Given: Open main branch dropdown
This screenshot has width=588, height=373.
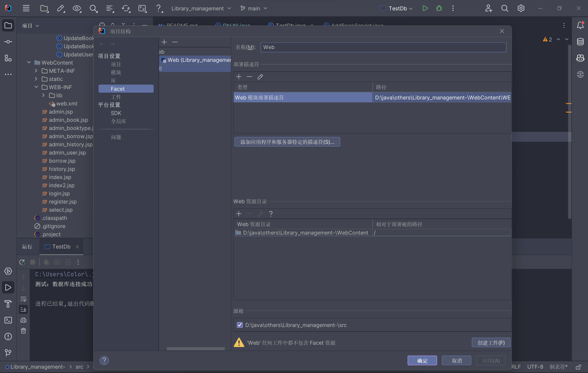Looking at the screenshot, I should pos(254,8).
